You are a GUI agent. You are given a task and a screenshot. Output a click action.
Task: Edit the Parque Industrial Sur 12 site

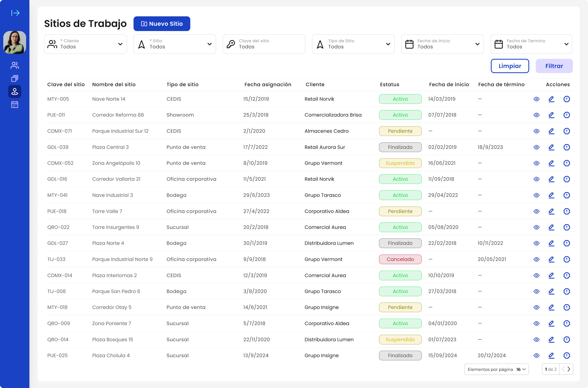pos(551,131)
